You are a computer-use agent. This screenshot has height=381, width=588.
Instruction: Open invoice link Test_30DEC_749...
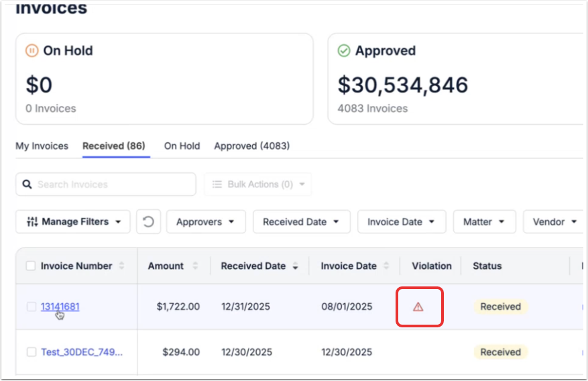[82, 352]
